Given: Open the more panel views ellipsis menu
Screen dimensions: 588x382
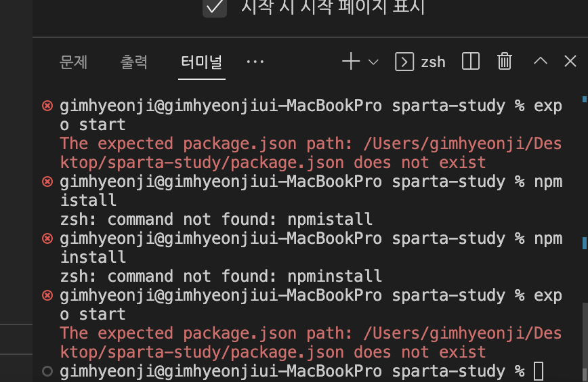Looking at the screenshot, I should [255, 62].
